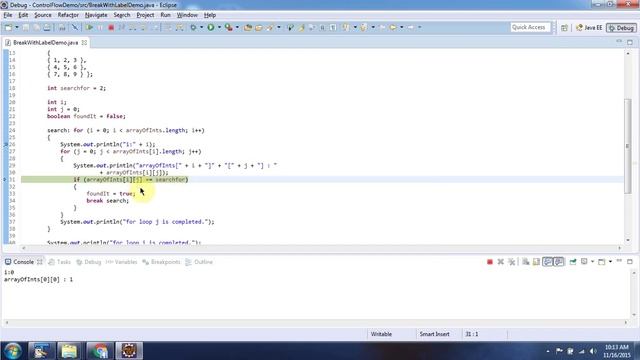640x360 pixels.
Task: Open Chrome from the taskbar
Action: [99, 351]
